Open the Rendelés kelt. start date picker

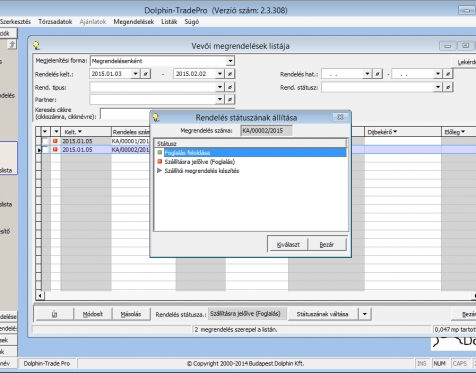point(135,74)
